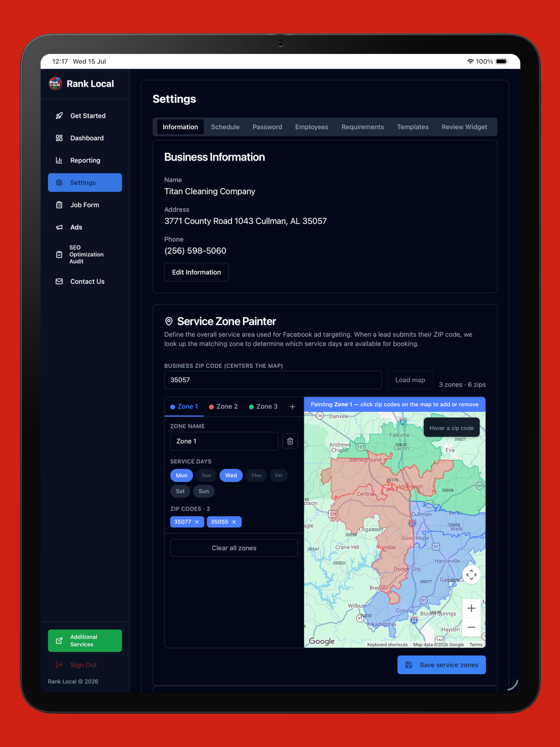Switch to the Employees tab
This screenshot has height=747, width=560.
[312, 127]
